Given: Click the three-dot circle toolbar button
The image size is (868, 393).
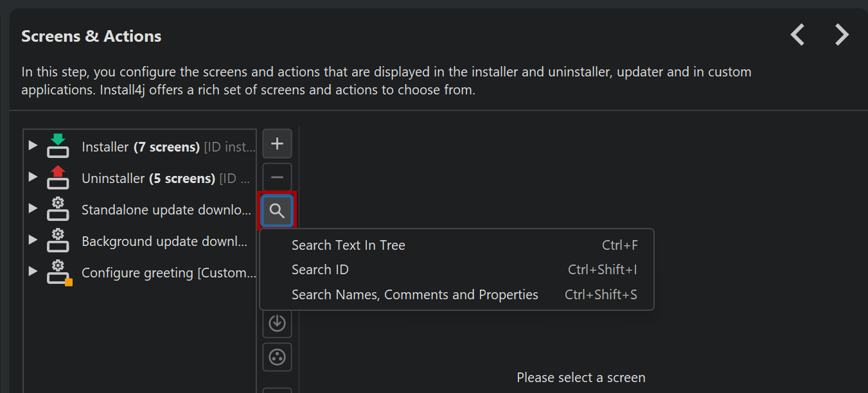Looking at the screenshot, I should [277, 357].
